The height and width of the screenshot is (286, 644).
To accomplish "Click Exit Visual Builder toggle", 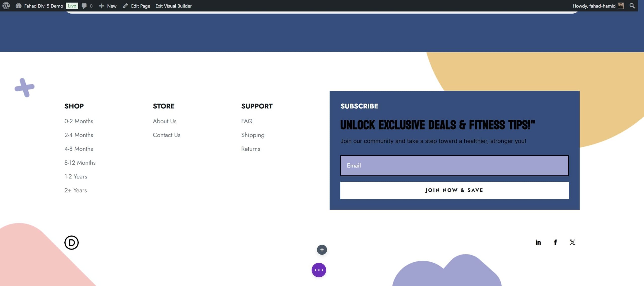I will tap(174, 6).
